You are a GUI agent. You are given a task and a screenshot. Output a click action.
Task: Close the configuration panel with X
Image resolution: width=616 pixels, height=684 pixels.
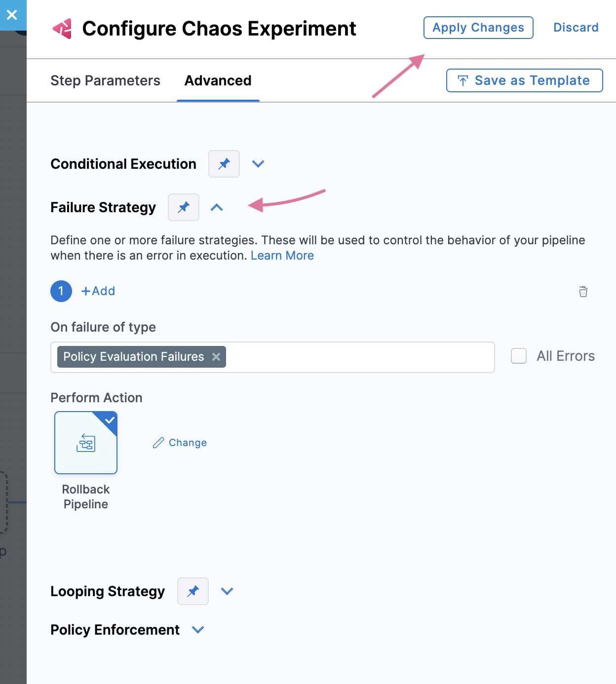[12, 15]
